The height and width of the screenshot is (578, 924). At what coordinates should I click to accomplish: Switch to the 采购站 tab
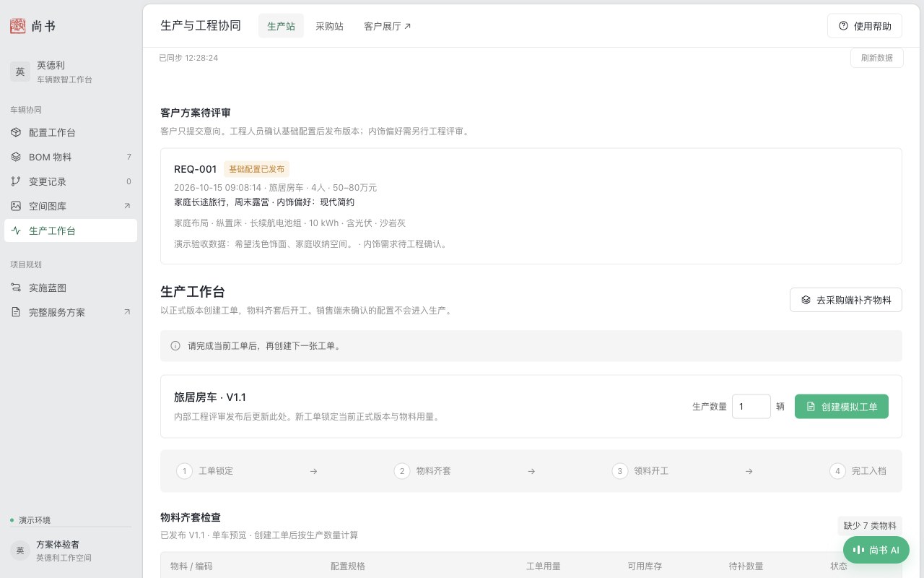pos(329,26)
